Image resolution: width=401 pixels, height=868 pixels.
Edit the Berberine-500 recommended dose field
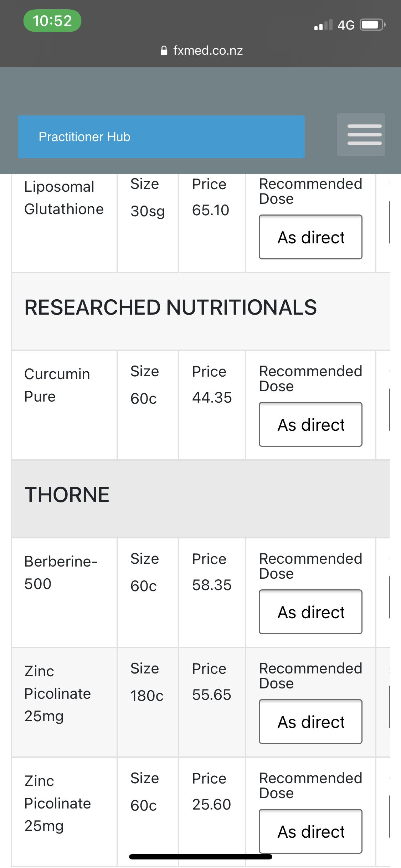coord(310,612)
